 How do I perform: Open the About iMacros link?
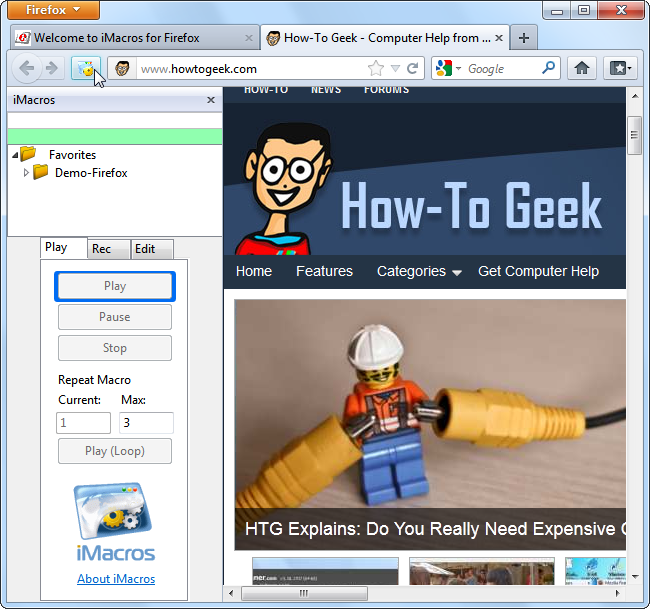[x=116, y=579]
